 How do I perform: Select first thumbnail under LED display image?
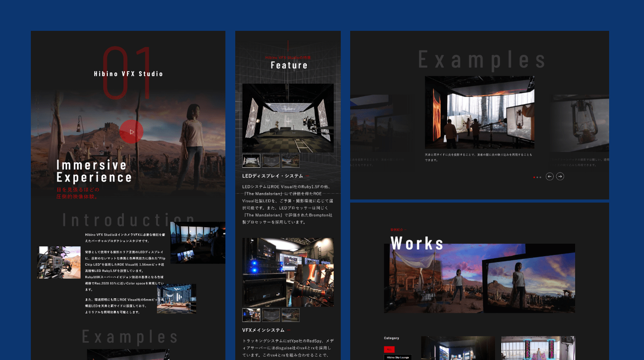tap(251, 161)
